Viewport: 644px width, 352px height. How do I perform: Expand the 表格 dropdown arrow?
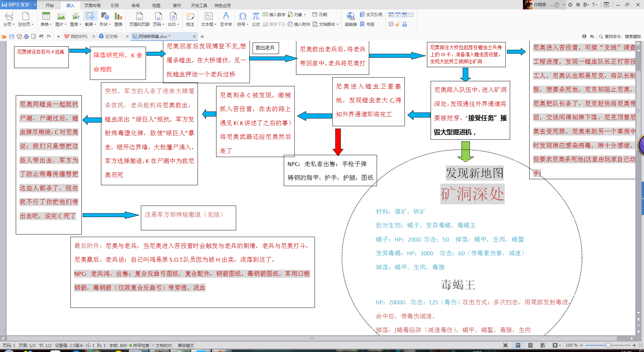pyautogui.click(x=51, y=24)
